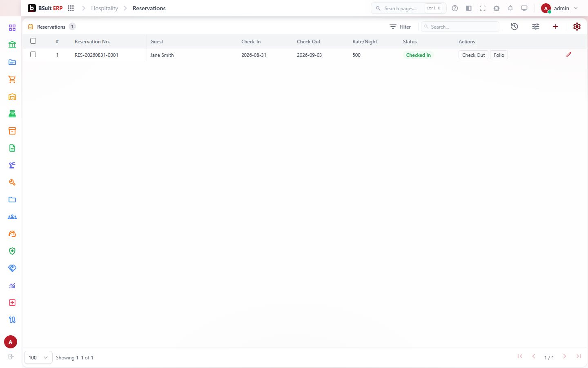
Task: Open the red settings gear icon
Action: [x=577, y=27]
